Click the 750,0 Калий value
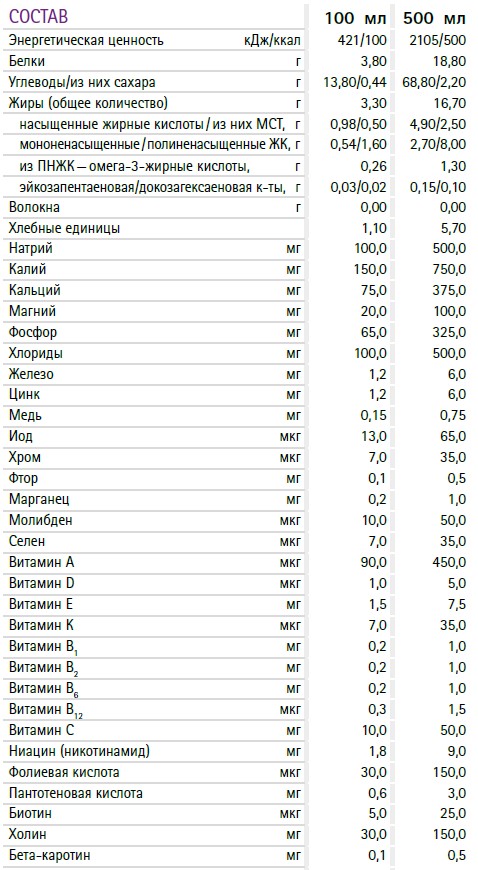Screen dimensions: 478x870 pos(449,270)
